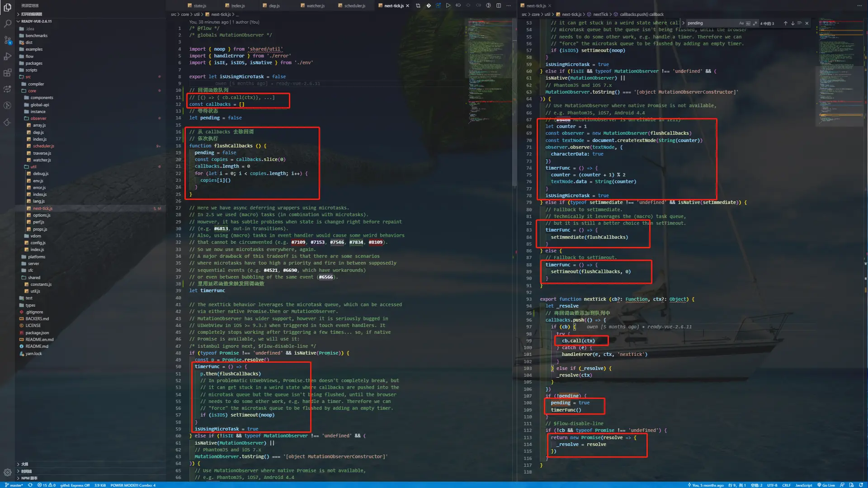Close the find widget
The image size is (868, 488).
click(x=807, y=23)
